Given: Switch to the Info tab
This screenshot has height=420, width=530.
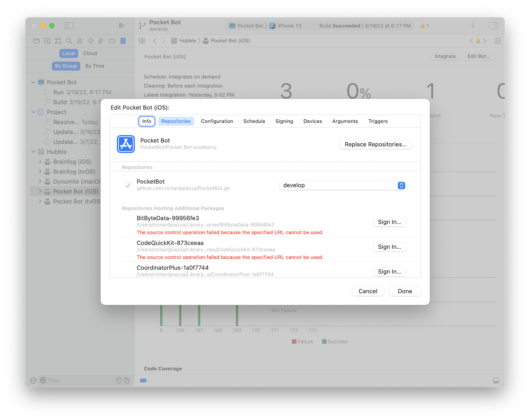Looking at the screenshot, I should pyautogui.click(x=147, y=121).
